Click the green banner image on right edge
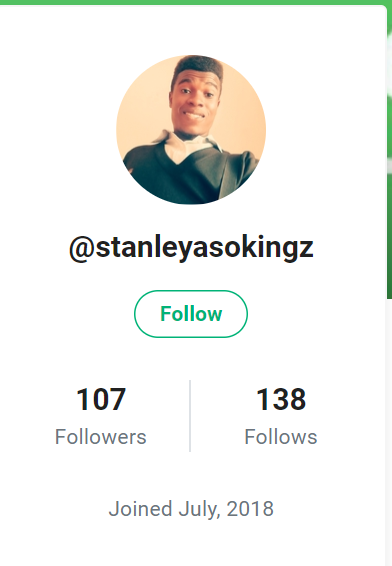 point(389,152)
